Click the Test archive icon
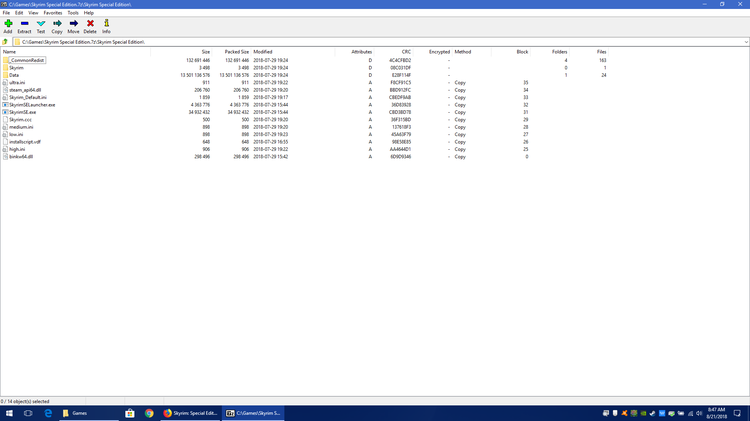This screenshot has height=421, width=750. pos(41,26)
